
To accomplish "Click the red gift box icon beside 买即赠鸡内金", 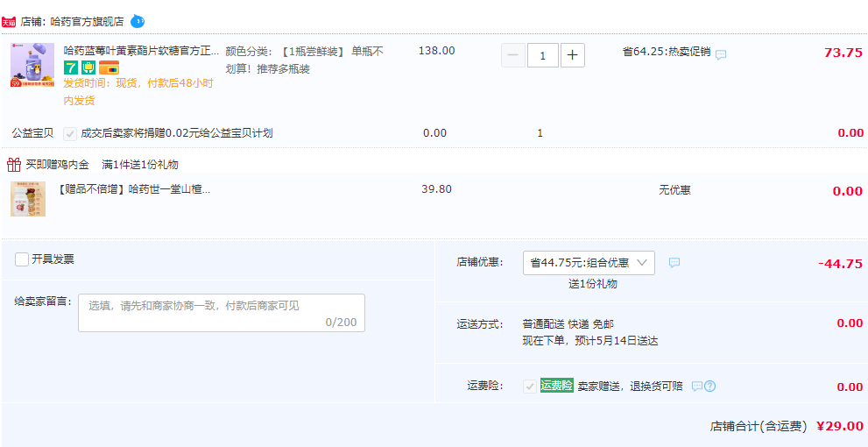I will click(x=14, y=164).
